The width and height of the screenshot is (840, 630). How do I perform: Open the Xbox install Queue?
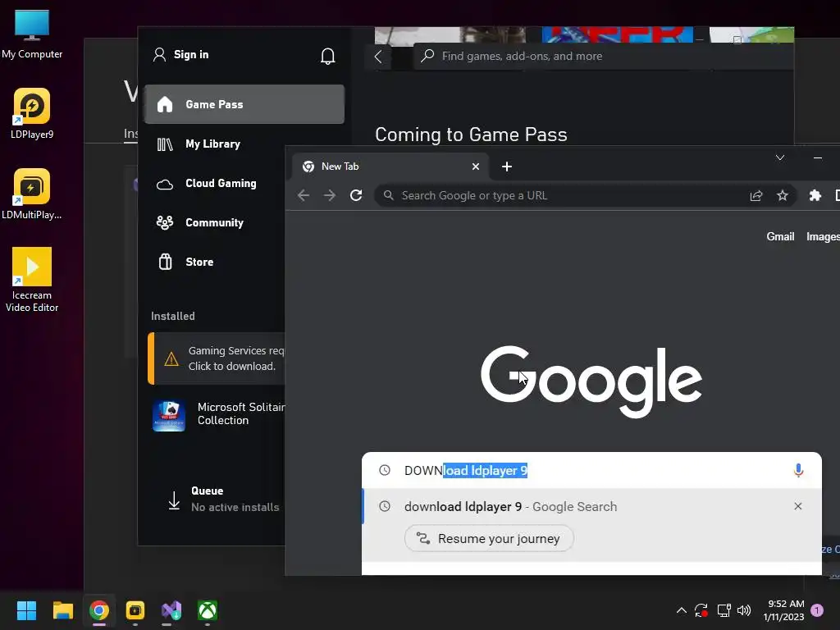(x=223, y=500)
